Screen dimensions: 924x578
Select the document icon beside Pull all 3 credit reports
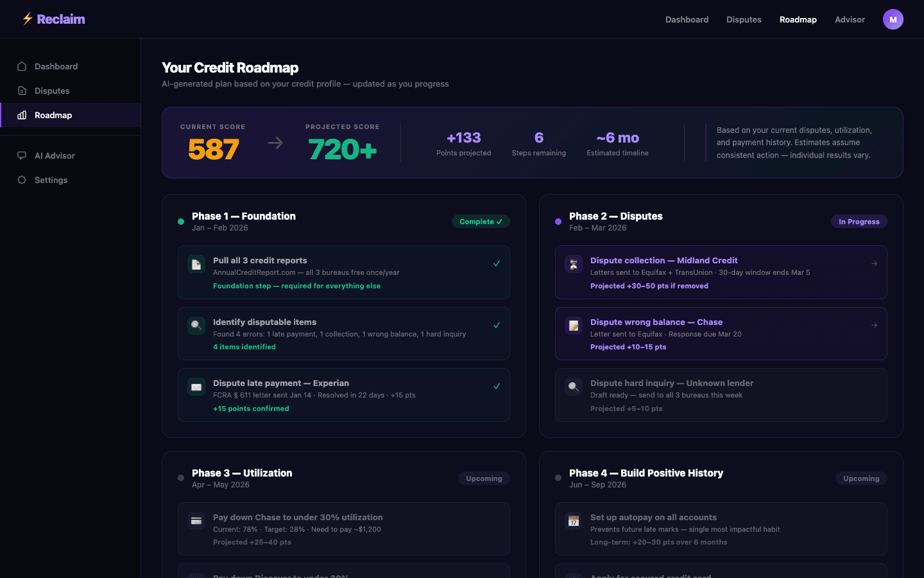[196, 263]
